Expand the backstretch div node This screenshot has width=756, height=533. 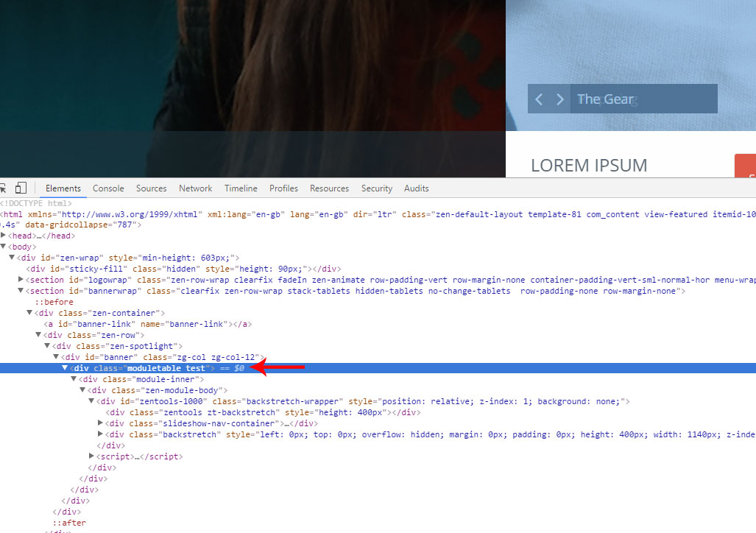(x=100, y=434)
